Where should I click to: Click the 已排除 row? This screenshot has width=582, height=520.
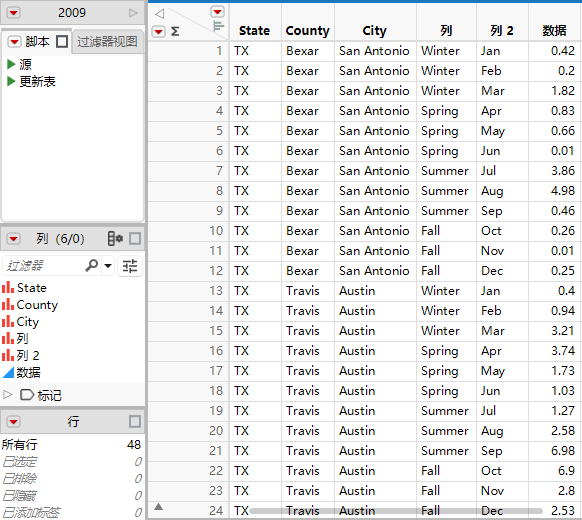pyautogui.click(x=72, y=478)
